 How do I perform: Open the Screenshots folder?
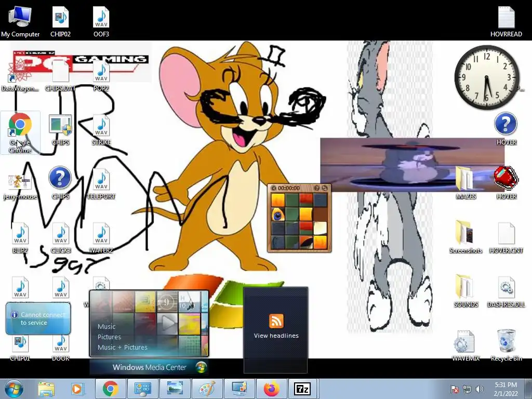click(465, 237)
